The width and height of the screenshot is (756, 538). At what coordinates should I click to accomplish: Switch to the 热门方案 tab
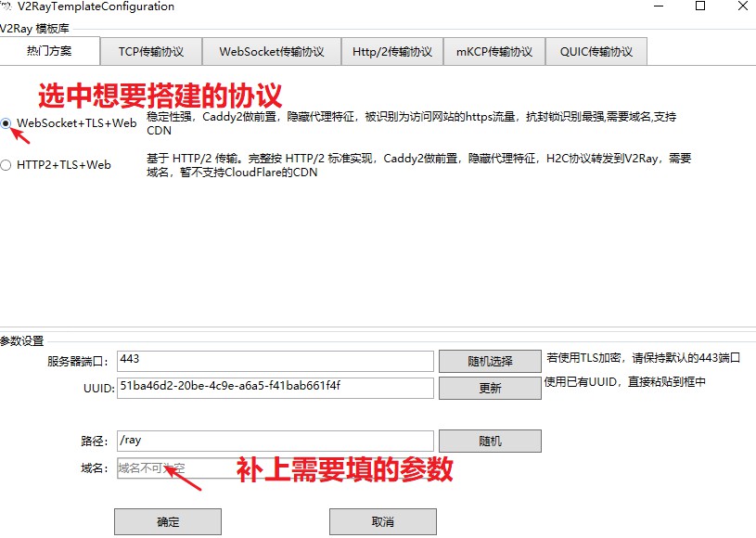pos(50,51)
